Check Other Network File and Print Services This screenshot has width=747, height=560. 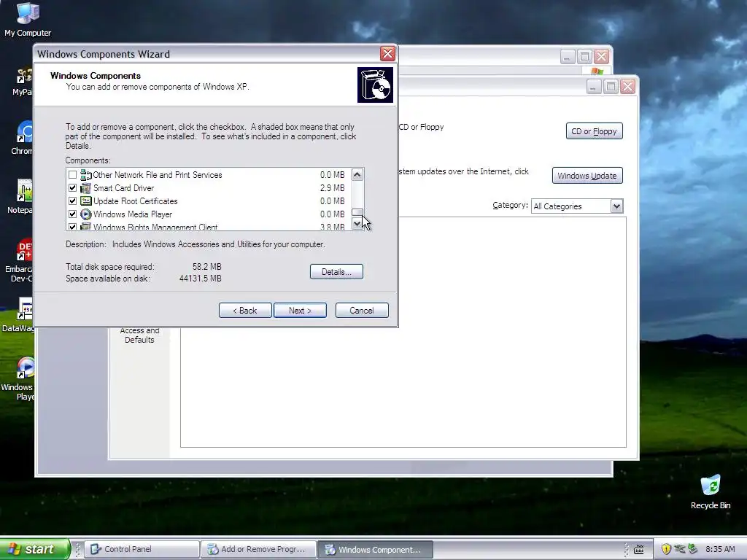click(x=72, y=175)
